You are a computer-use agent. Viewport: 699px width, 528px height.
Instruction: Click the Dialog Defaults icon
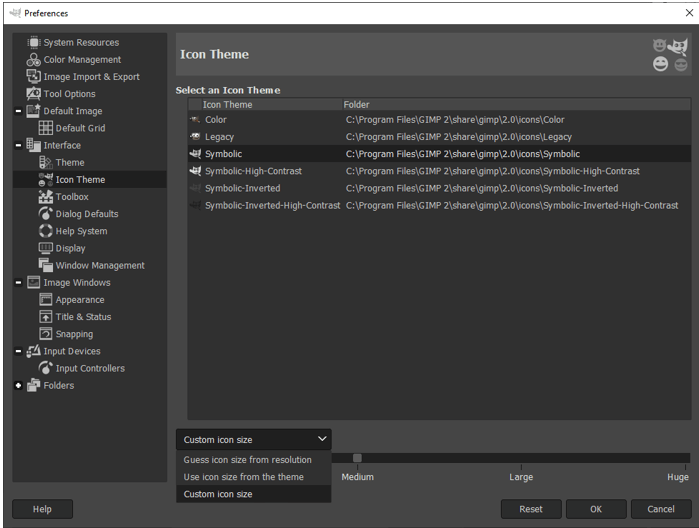pyautogui.click(x=45, y=214)
